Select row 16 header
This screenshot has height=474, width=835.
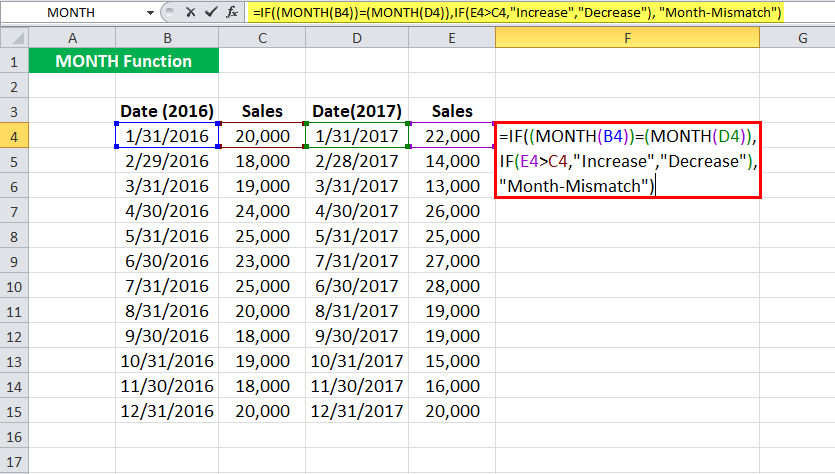pyautogui.click(x=14, y=437)
